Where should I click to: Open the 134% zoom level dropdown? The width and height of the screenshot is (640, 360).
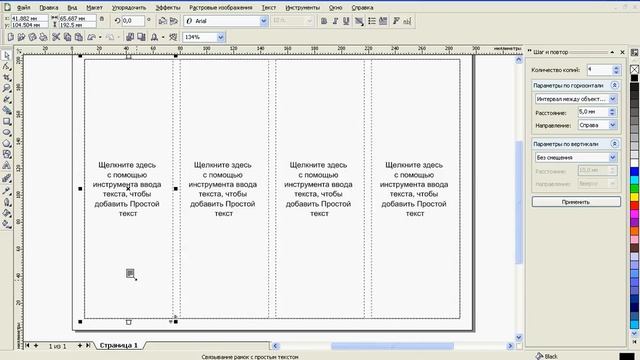coord(220,37)
